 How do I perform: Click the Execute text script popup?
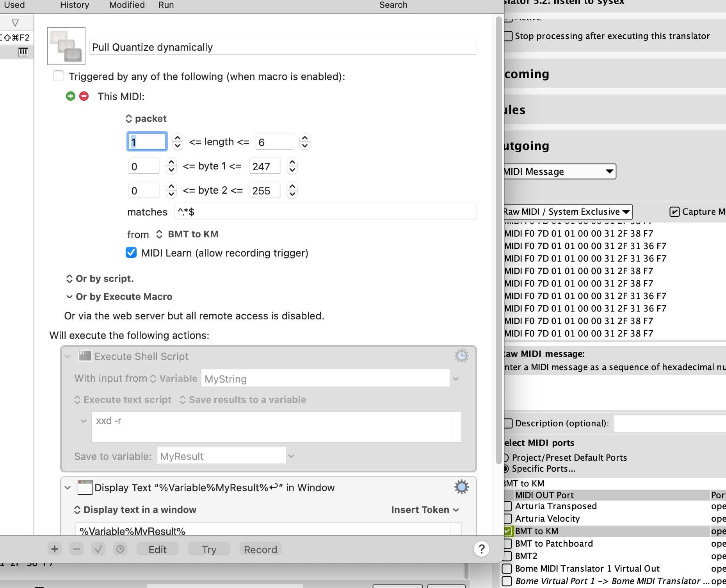pos(123,399)
